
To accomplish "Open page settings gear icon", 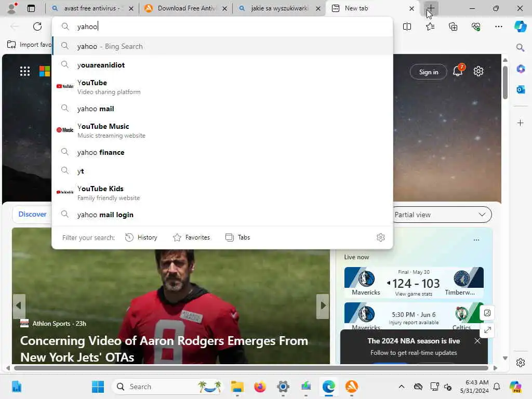I will (478, 71).
